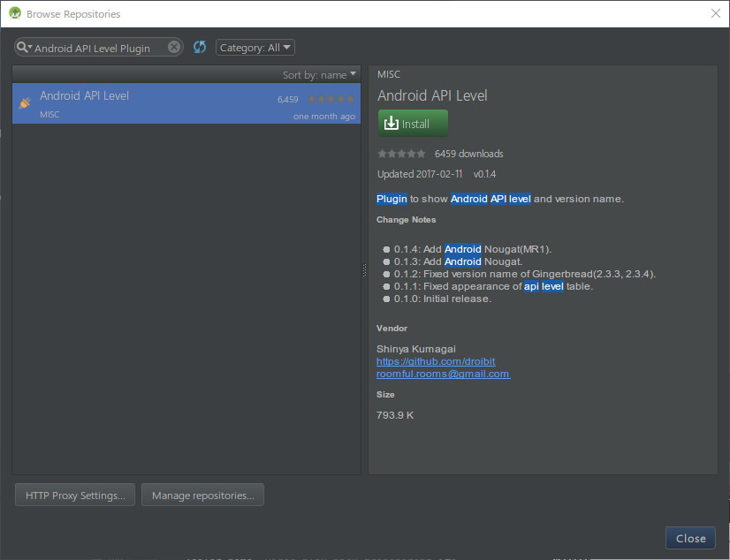Screen dimensions: 730x560
Task: Click the rating stars beside 6459 downloads
Action: pyautogui.click(x=401, y=154)
